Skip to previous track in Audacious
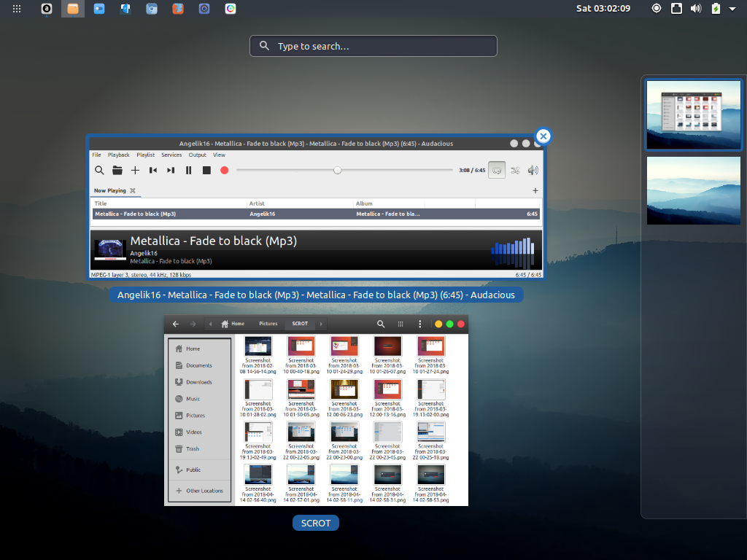 (x=153, y=170)
